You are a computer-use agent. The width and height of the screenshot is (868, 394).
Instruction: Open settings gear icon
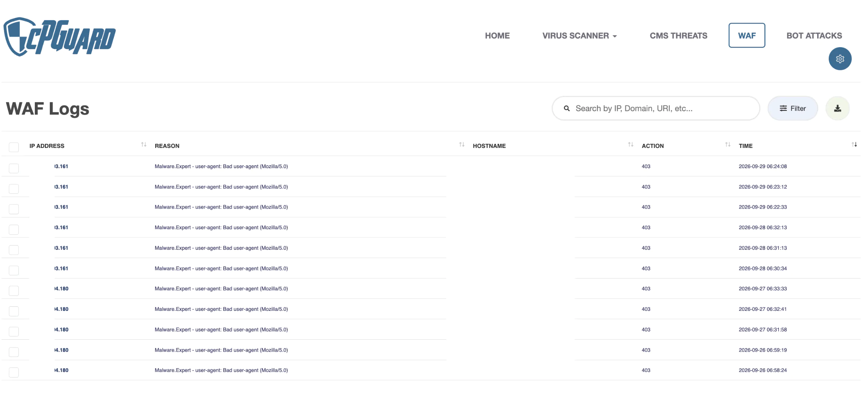tap(840, 59)
